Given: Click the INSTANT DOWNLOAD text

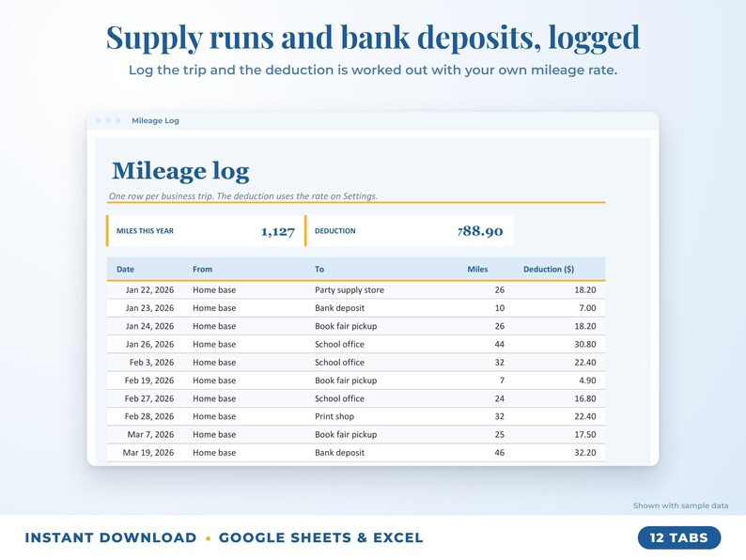Looking at the screenshot, I should click(x=110, y=537).
